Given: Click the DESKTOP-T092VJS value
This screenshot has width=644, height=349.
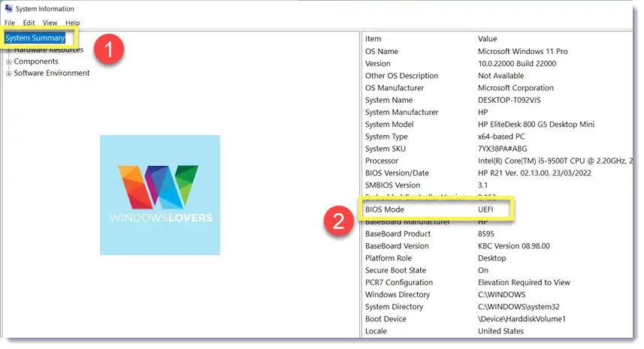Looking at the screenshot, I should click(509, 100).
